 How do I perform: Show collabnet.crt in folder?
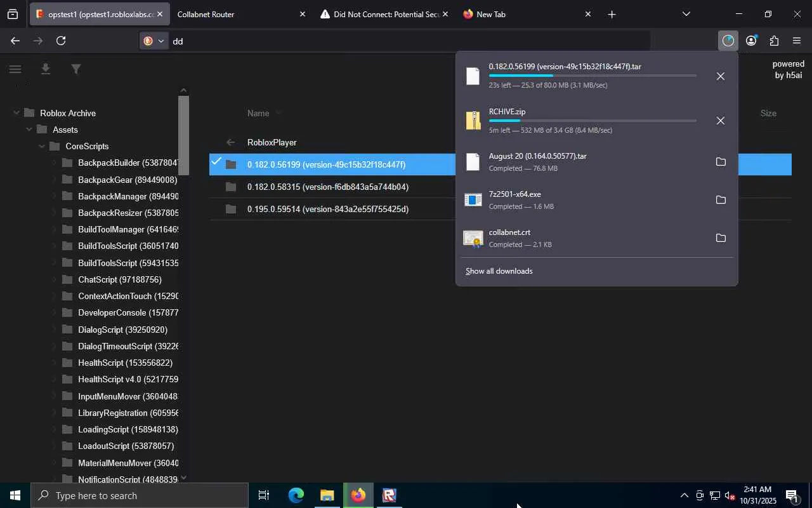coord(721,238)
